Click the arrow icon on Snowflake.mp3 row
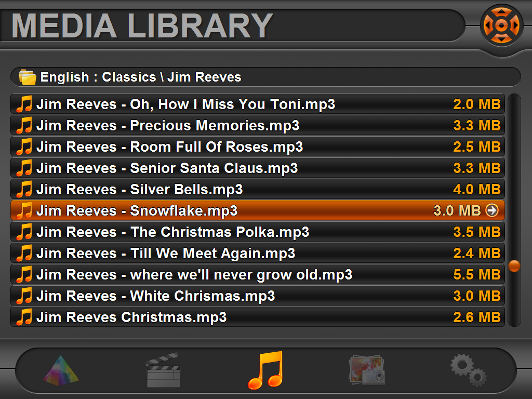 click(492, 210)
